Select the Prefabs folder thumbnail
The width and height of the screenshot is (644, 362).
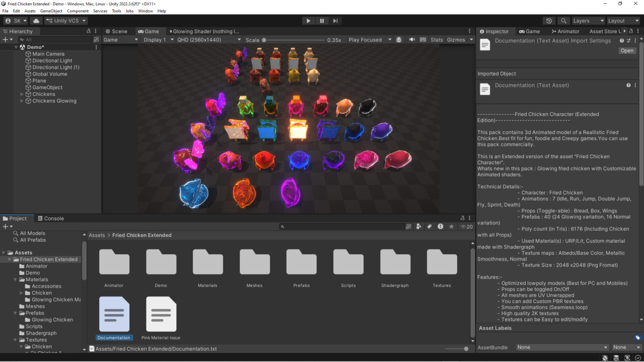pos(301,263)
